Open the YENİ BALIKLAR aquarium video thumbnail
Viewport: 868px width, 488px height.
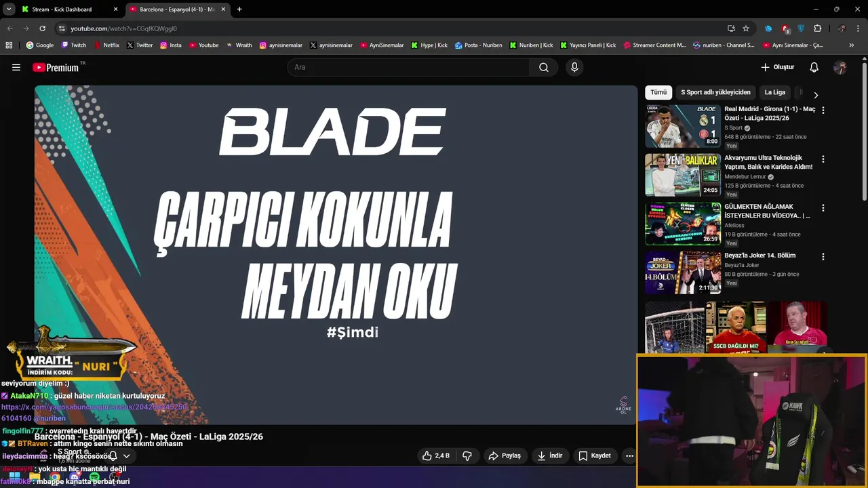click(683, 175)
